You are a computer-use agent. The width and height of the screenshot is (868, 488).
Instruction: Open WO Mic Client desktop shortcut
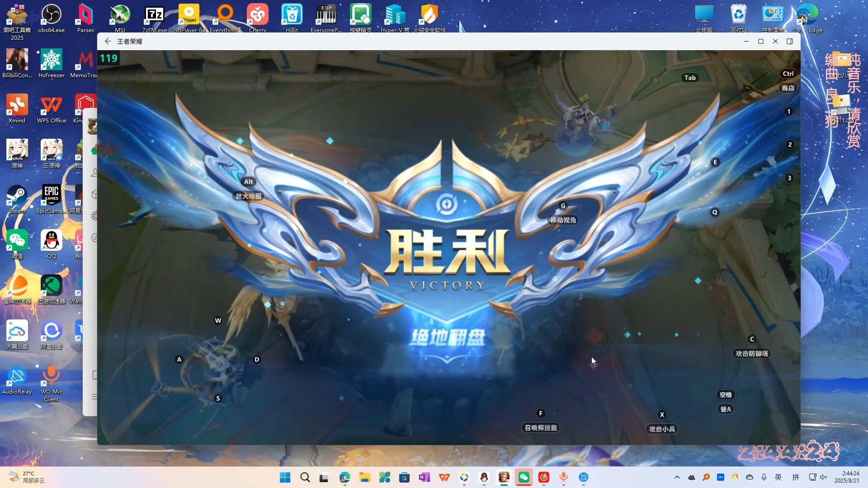pyautogui.click(x=51, y=384)
